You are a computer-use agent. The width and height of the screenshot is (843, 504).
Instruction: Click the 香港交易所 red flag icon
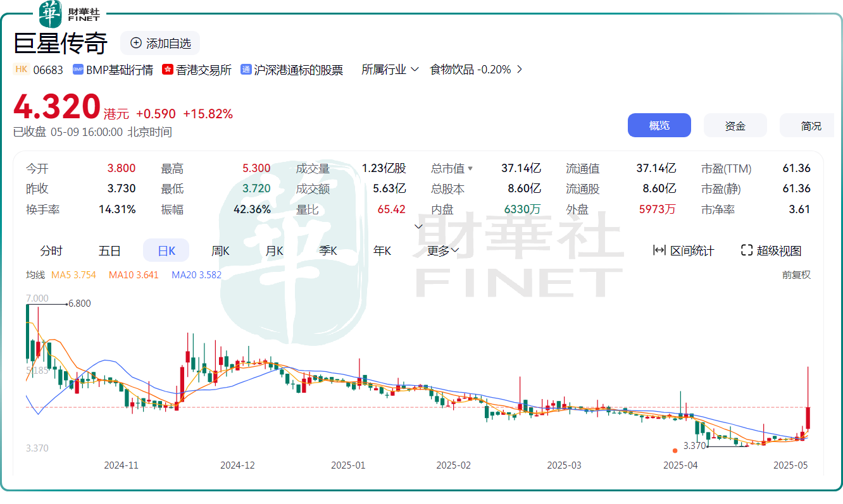click(x=168, y=70)
